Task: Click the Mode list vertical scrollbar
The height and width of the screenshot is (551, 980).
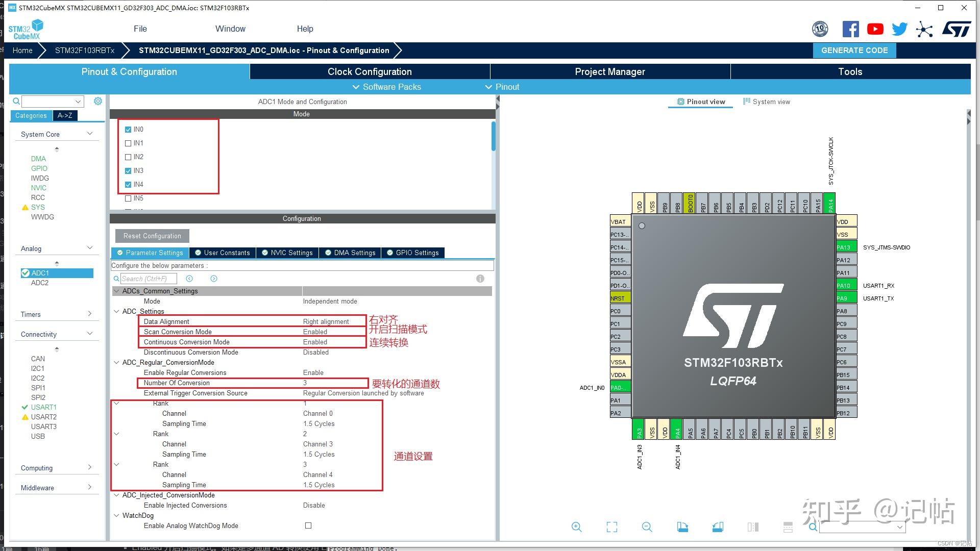Action: (x=493, y=136)
